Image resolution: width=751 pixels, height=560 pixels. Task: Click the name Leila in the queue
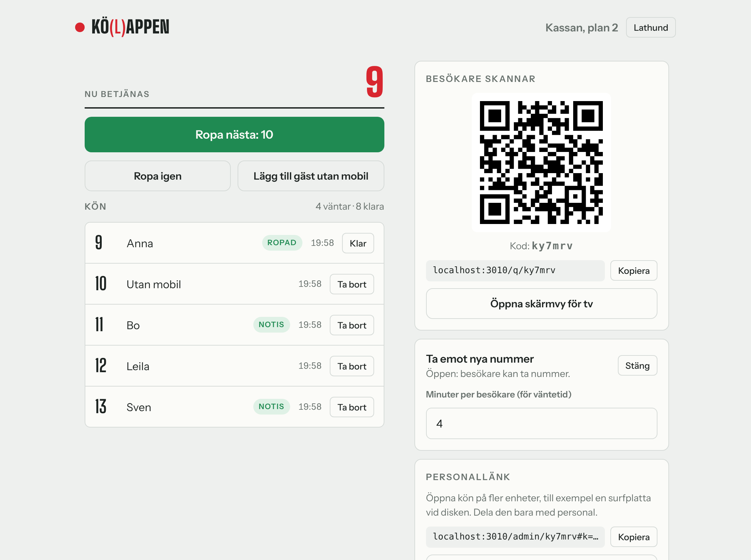click(138, 366)
